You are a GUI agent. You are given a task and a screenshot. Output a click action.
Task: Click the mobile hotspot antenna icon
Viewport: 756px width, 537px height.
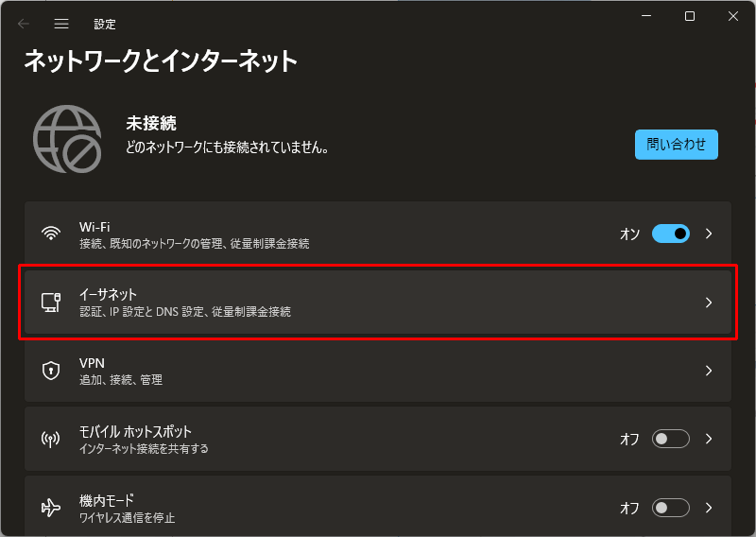click(51, 439)
